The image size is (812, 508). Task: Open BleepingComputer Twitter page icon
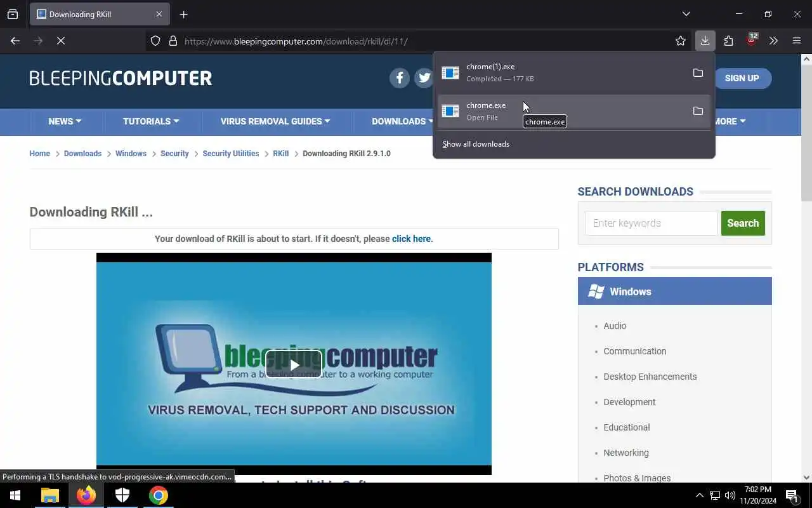[424, 77]
